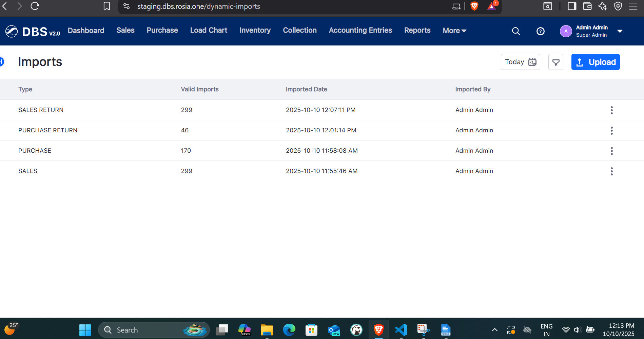This screenshot has height=339, width=644.
Task: Click the filter funnel icon
Action: [555, 62]
